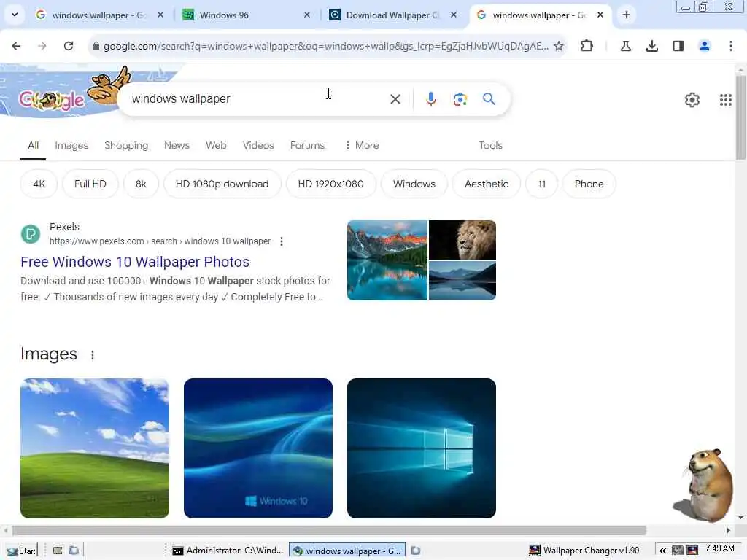Open a new browser tab
Viewport: 747px width, 560px height.
(627, 15)
